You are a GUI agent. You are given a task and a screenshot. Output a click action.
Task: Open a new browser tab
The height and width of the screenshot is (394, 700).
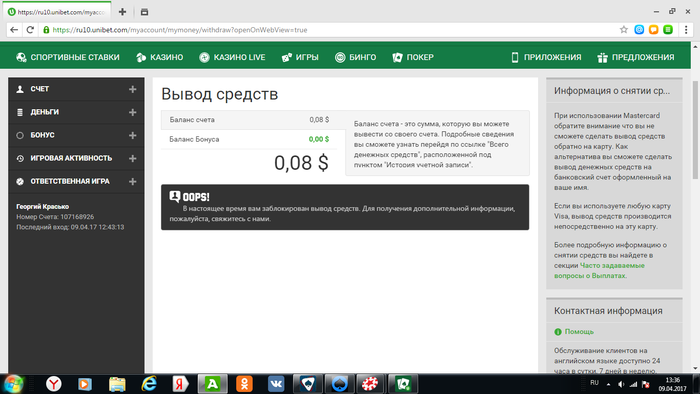tap(122, 12)
